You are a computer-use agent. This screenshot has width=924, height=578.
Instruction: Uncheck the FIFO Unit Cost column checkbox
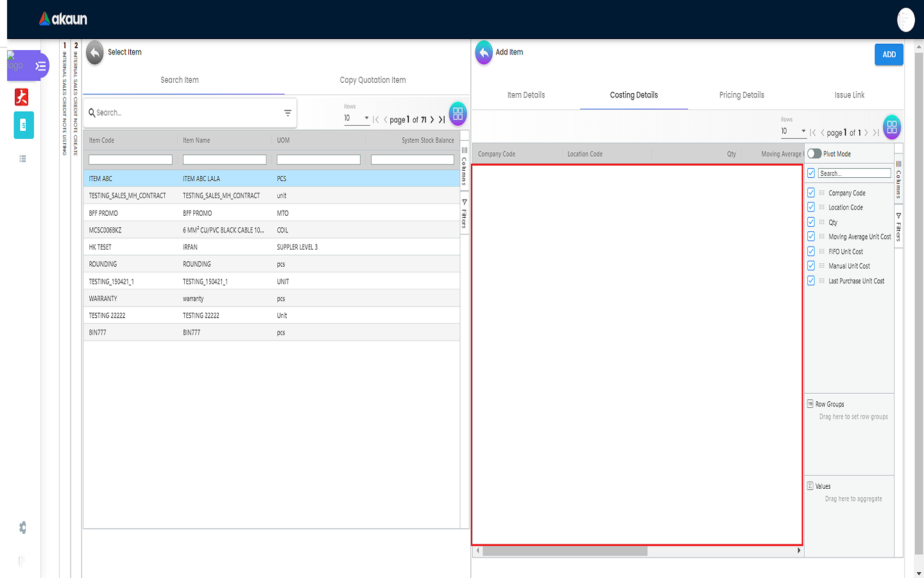click(x=811, y=251)
